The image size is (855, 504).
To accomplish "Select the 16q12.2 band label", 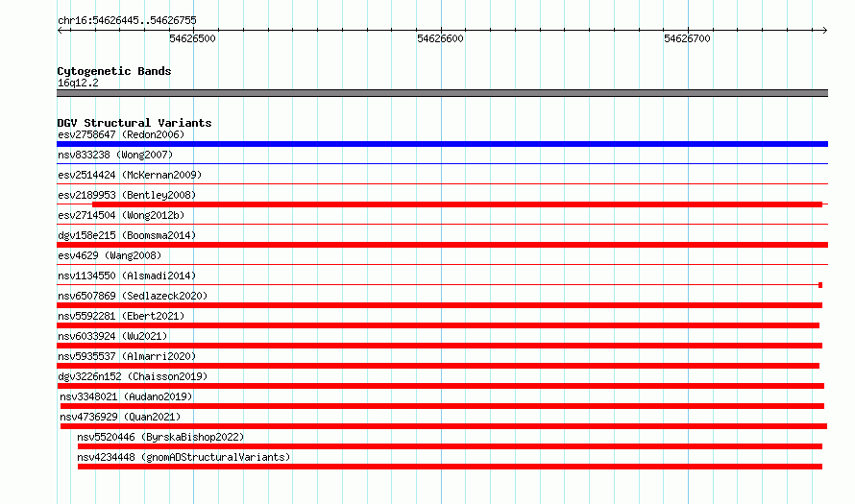I will point(78,83).
